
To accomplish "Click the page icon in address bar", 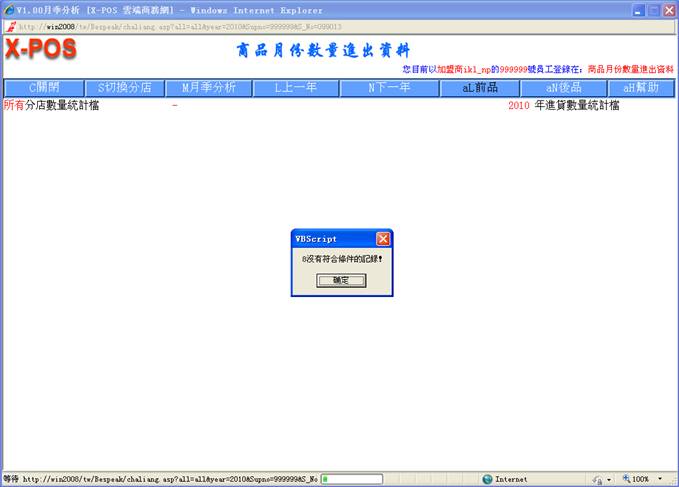I will (x=11, y=27).
